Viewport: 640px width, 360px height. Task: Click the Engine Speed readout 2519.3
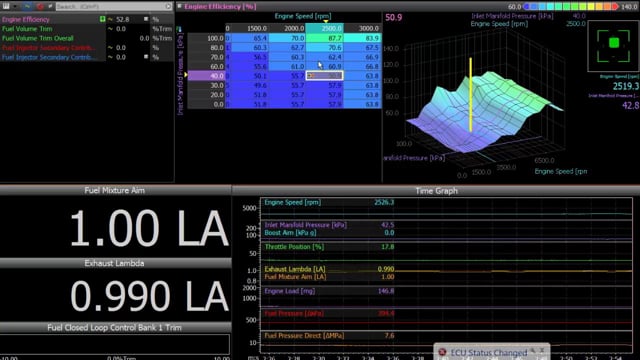tap(625, 86)
